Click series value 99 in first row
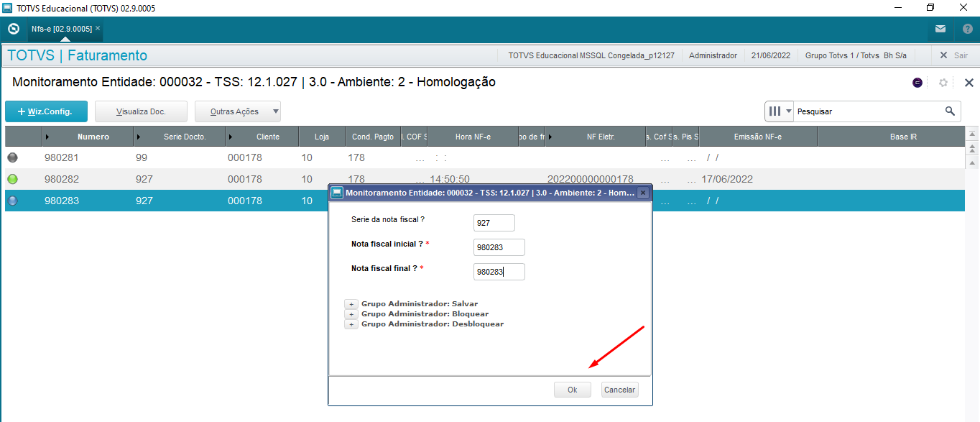 click(x=141, y=157)
